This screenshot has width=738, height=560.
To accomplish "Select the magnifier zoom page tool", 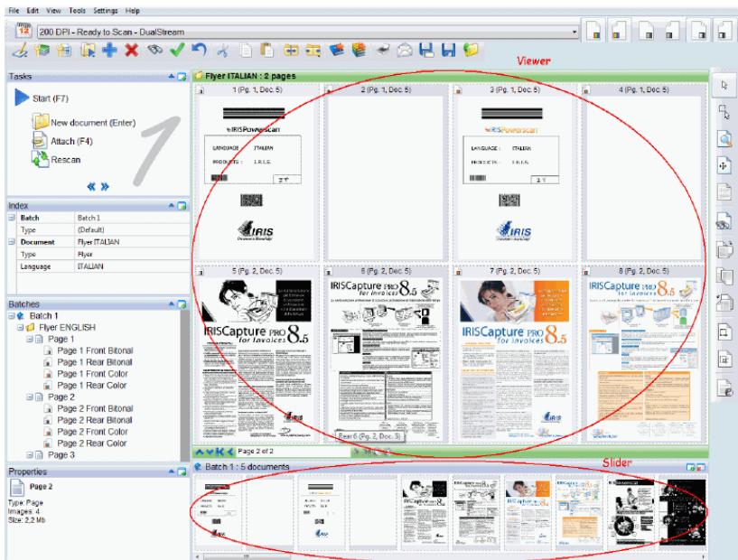I will pyautogui.click(x=724, y=139).
